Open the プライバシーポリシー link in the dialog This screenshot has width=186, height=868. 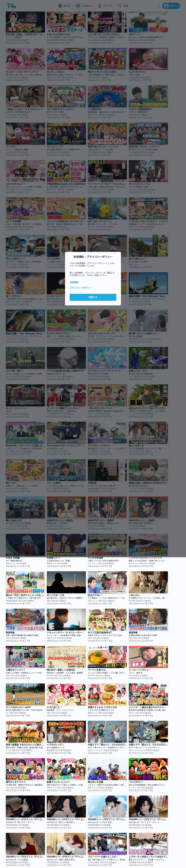click(x=80, y=288)
